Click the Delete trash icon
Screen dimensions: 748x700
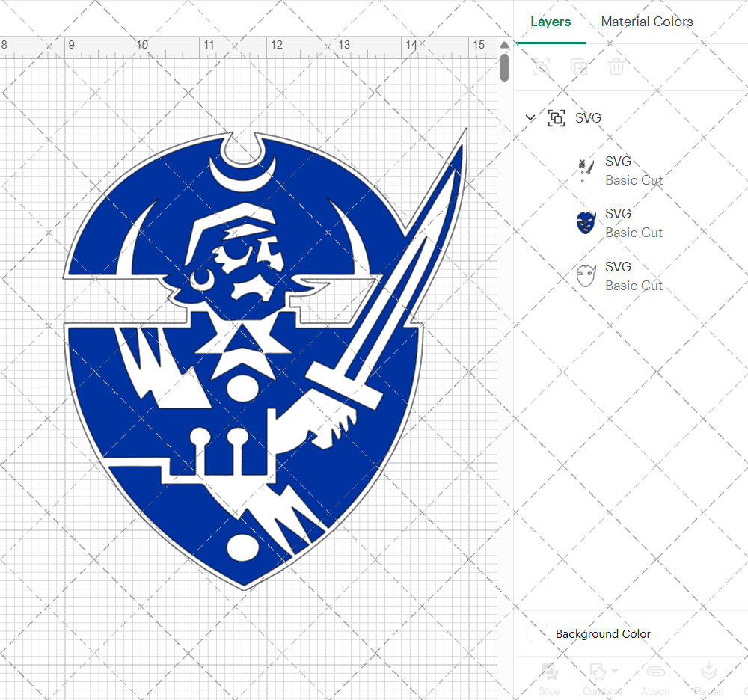click(616, 67)
